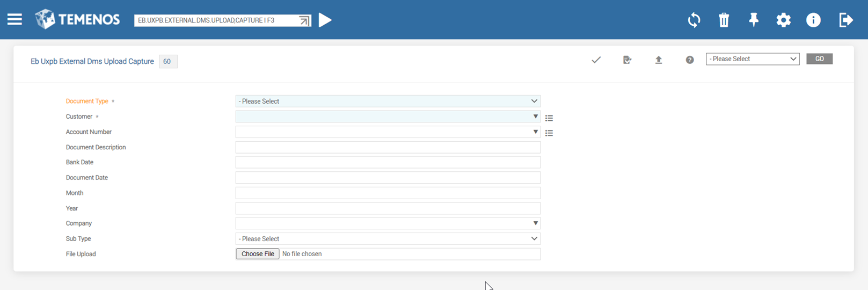Expand the Company dropdown
868x290 pixels.
pos(535,223)
